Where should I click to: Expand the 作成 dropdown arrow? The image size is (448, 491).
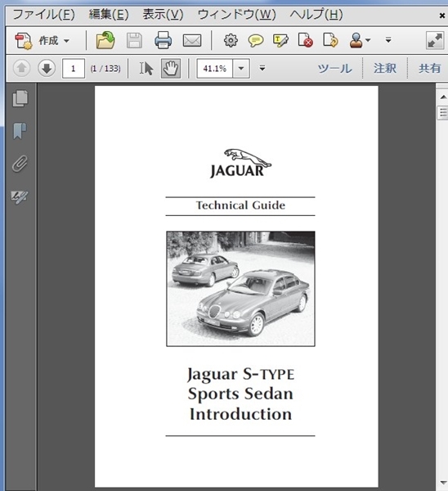pos(66,41)
